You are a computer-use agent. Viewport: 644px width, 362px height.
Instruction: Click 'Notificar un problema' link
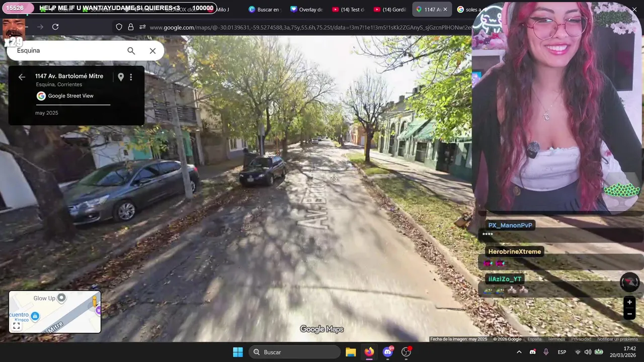617,339
